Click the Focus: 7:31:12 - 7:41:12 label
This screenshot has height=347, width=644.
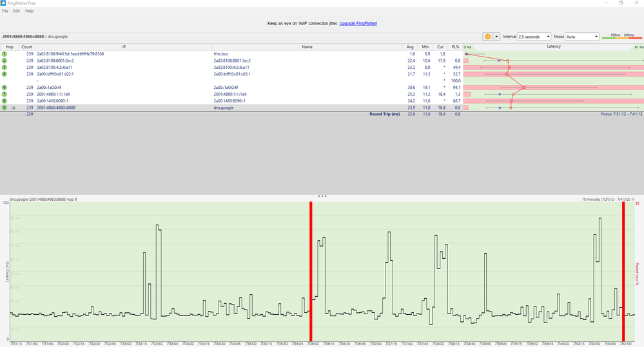point(621,114)
